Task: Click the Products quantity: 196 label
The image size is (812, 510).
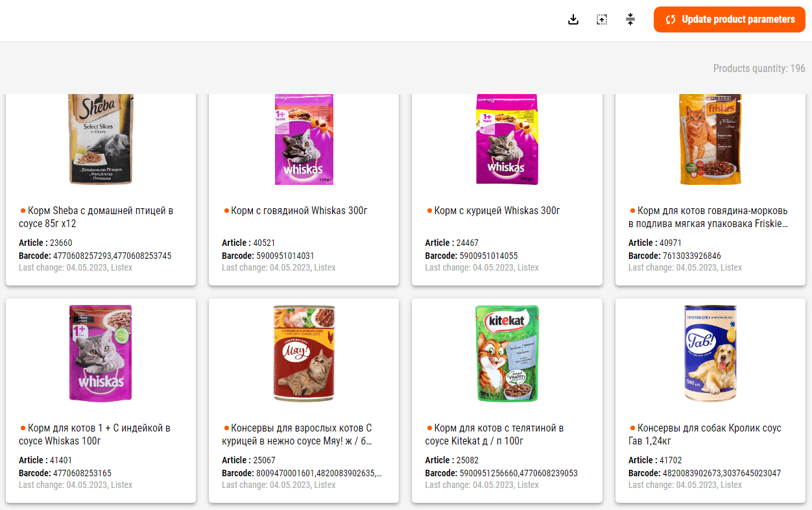Action: [x=759, y=68]
